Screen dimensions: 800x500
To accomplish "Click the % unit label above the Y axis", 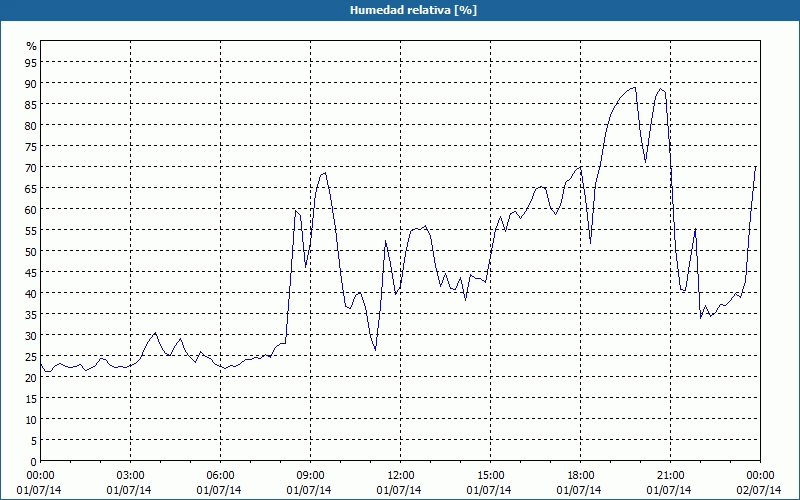I will tap(32, 46).
